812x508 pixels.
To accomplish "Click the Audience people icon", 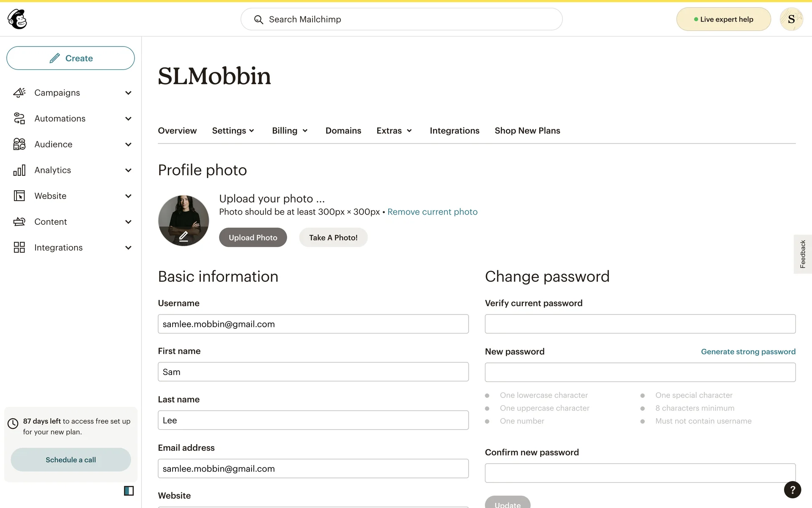I will [x=19, y=144].
